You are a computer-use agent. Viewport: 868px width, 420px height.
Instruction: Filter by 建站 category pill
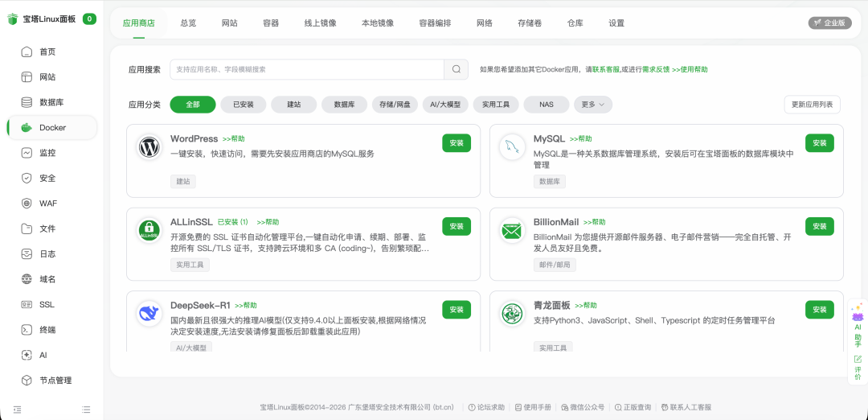click(294, 104)
